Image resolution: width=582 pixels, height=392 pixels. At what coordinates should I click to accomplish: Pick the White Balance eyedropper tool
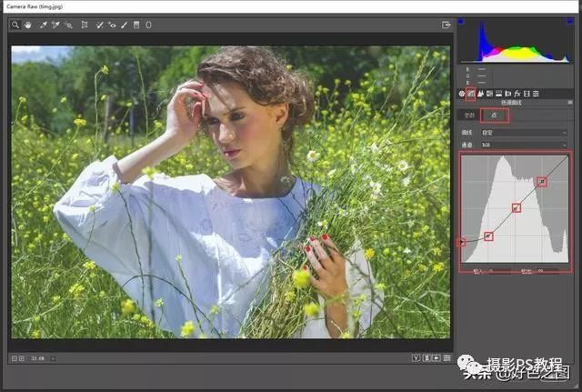(x=43, y=25)
